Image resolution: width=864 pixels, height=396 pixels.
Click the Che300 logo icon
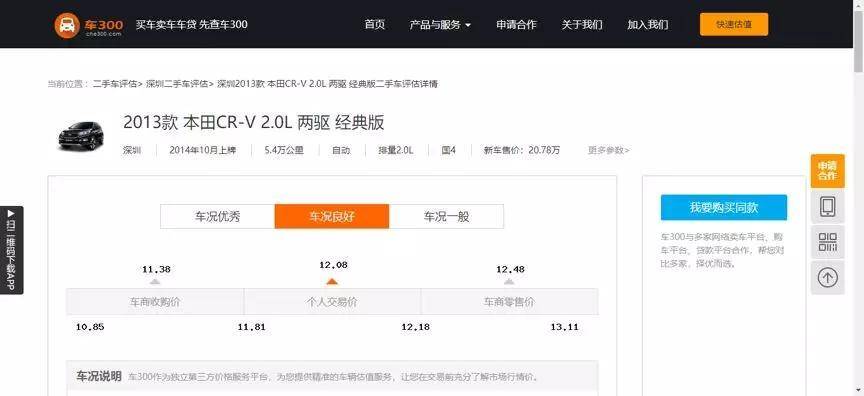point(67,25)
